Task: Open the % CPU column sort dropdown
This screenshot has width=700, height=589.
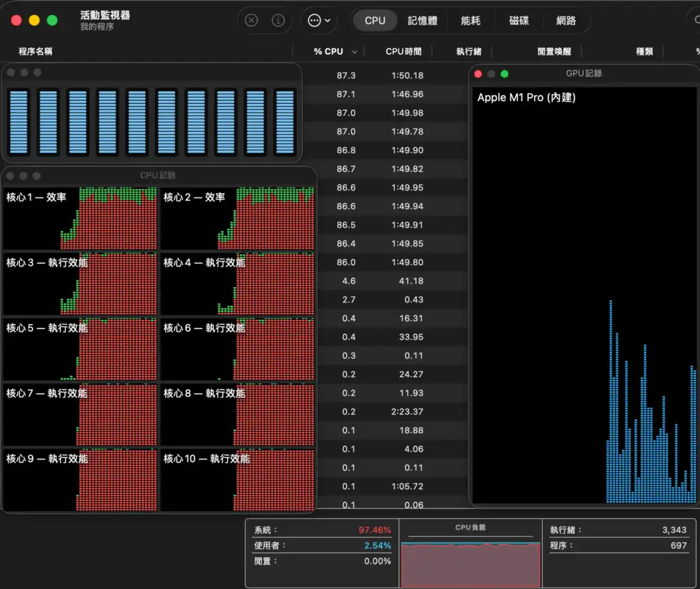Action: point(353,51)
